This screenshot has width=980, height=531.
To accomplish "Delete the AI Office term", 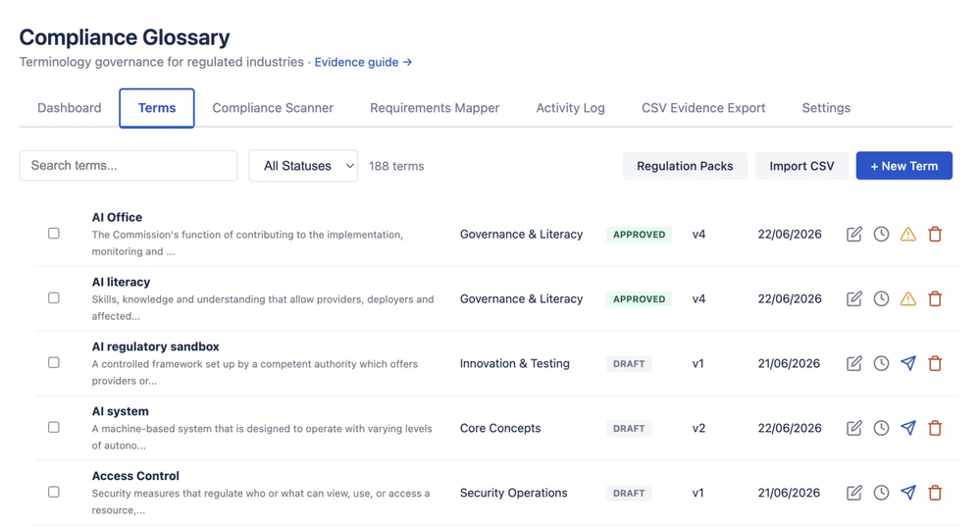I will (x=935, y=234).
